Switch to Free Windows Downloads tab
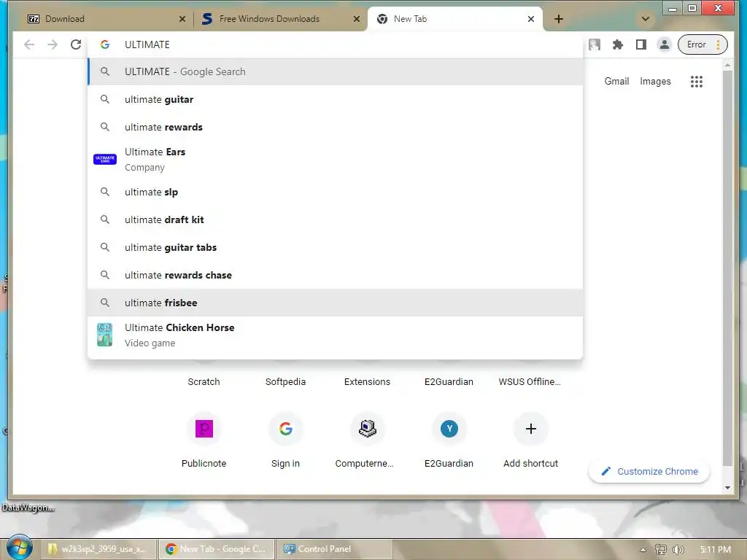This screenshot has height=560, width=747. point(280,19)
